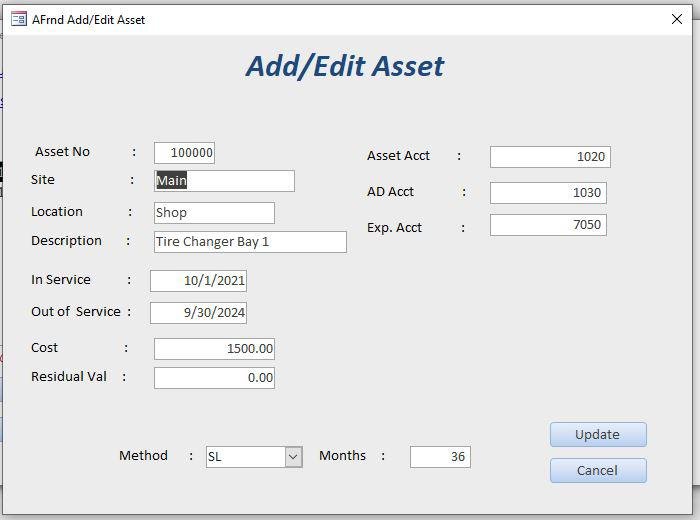
Task: Open the Method dropdown arrow
Action: [293, 457]
